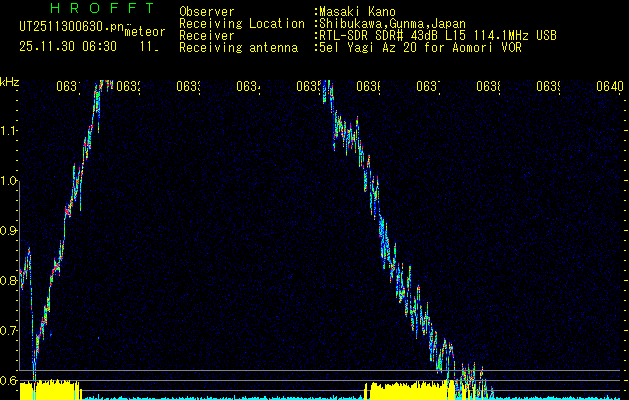
Task: Click the green meteor label
Action: (x=143, y=31)
